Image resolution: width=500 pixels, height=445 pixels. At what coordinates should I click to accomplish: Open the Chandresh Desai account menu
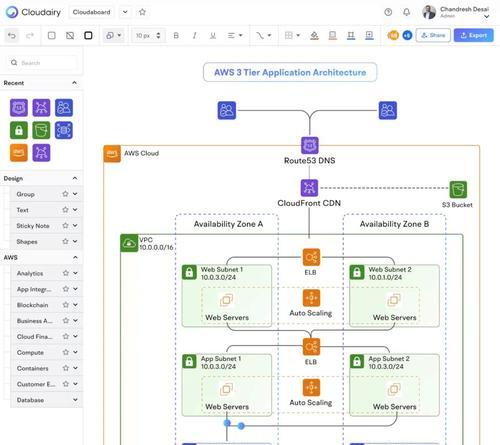pyautogui.click(x=456, y=12)
